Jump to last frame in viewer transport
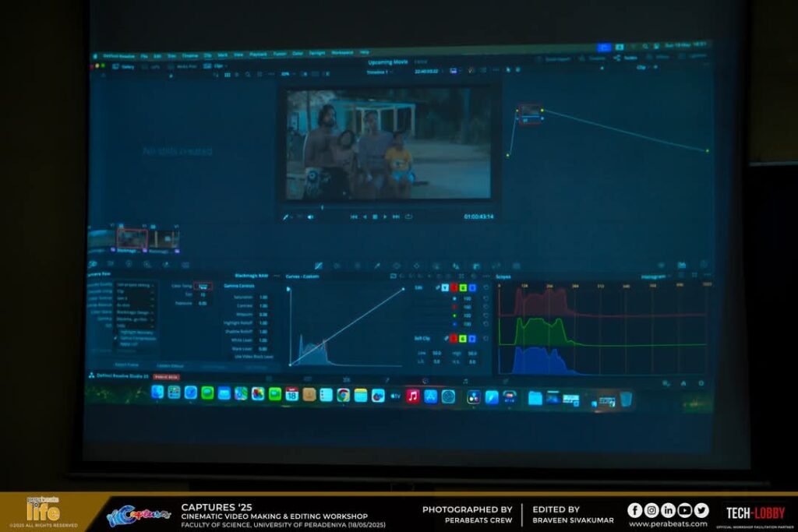The width and height of the screenshot is (798, 532). (396, 217)
